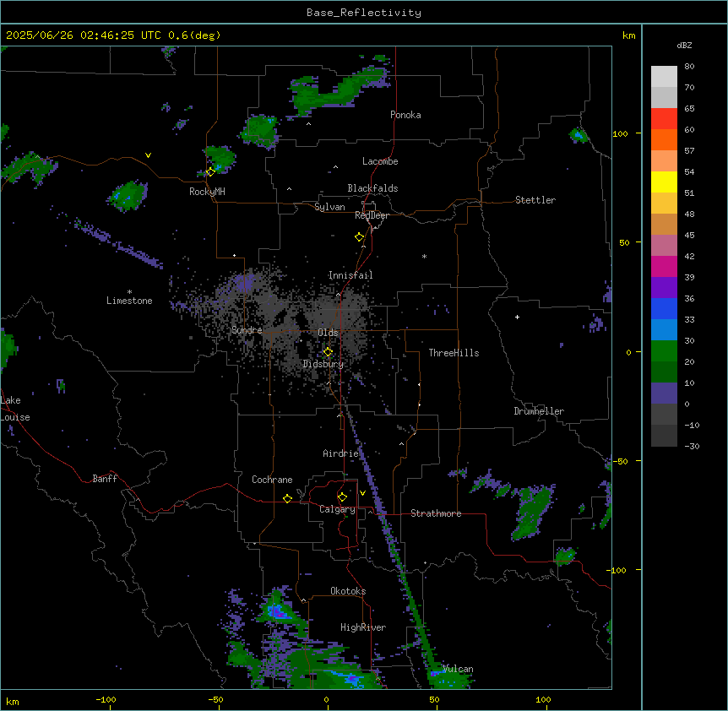Select the bright yellow legend swatch

click(x=664, y=182)
